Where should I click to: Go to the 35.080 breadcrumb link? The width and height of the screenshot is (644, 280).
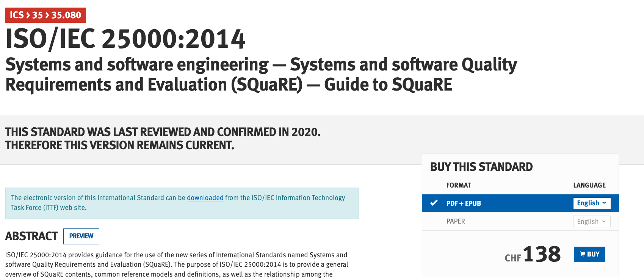tap(66, 15)
